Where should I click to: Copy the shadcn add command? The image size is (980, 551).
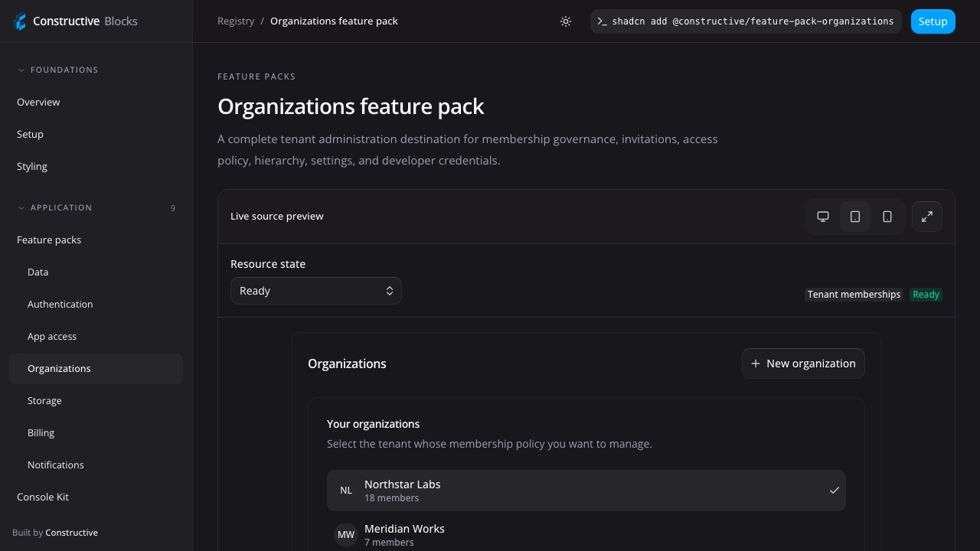coord(746,21)
